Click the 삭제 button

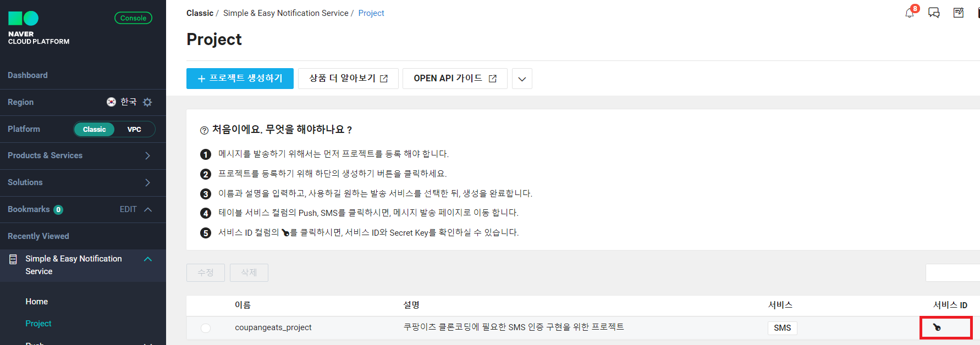tap(249, 272)
